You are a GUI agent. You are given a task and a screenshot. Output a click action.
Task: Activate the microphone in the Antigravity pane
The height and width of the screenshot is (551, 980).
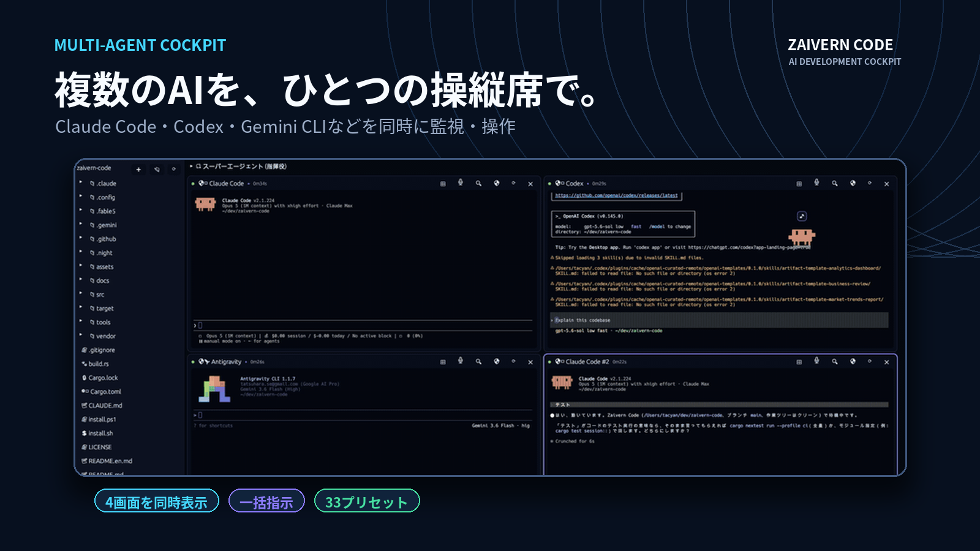coord(461,361)
